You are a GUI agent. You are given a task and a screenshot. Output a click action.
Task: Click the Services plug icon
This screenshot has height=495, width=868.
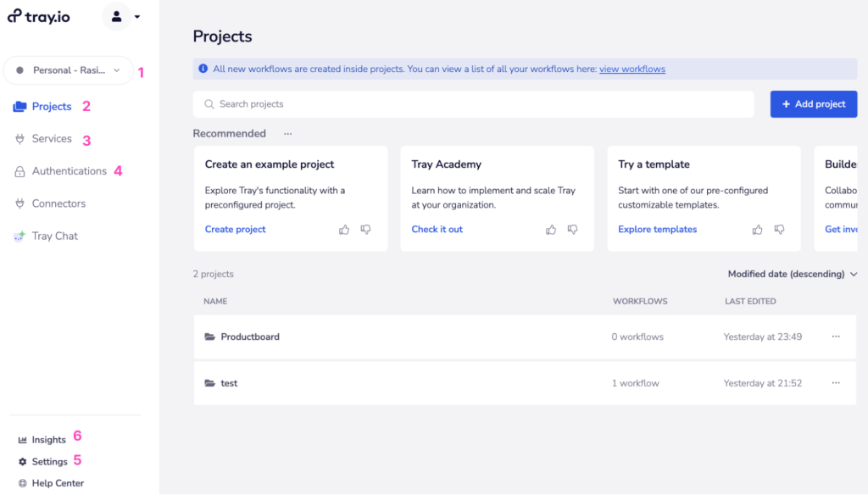[x=19, y=138]
